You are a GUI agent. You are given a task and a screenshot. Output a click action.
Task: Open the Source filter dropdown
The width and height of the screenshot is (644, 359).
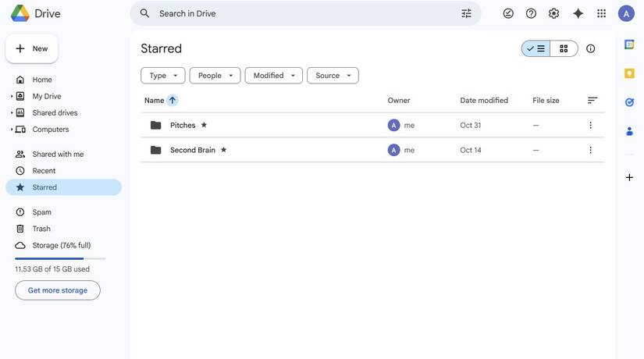pos(333,76)
